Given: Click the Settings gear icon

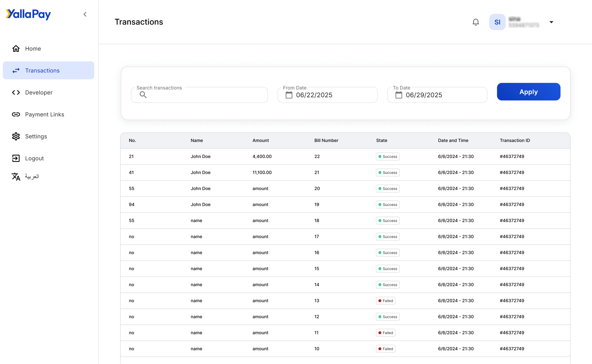Looking at the screenshot, I should (16, 136).
